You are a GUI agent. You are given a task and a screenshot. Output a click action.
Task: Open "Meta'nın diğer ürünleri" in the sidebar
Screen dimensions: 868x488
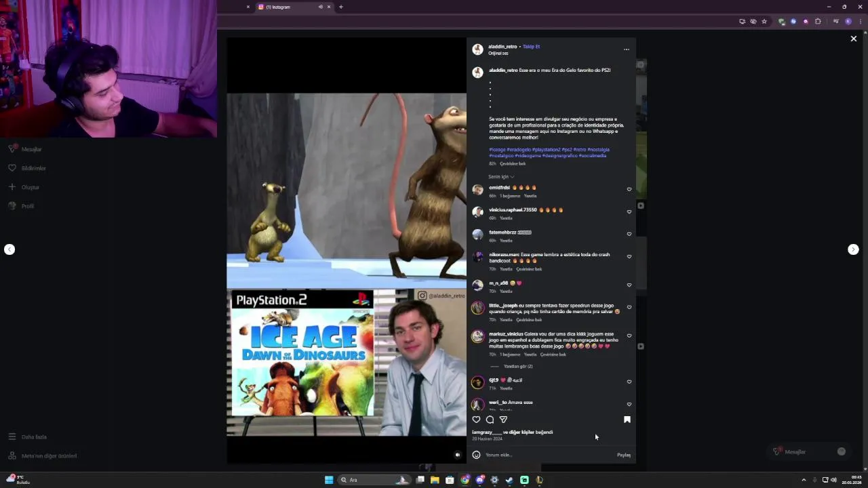[x=42, y=456]
